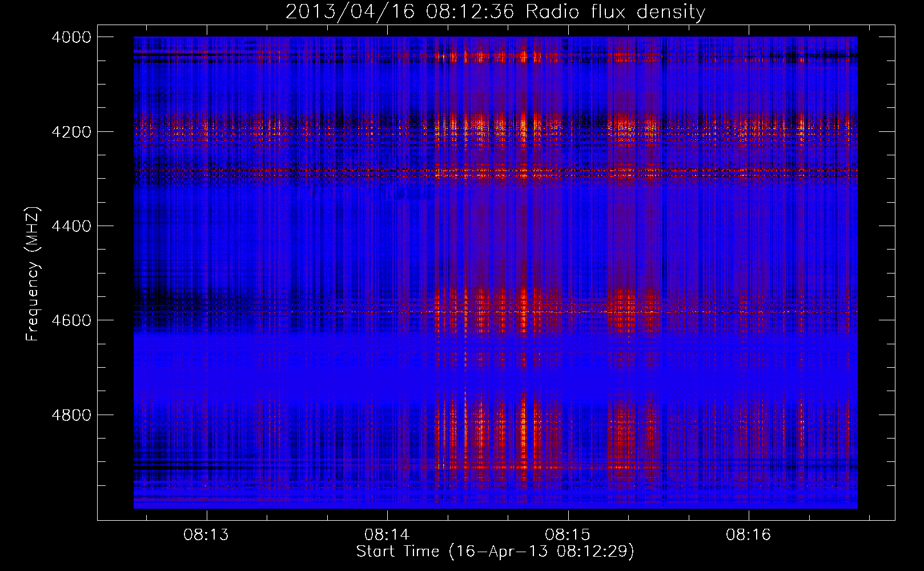Click the 'Frequency (MHZ)' axis label
Image resolution: width=924 pixels, height=571 pixels.
33,274
